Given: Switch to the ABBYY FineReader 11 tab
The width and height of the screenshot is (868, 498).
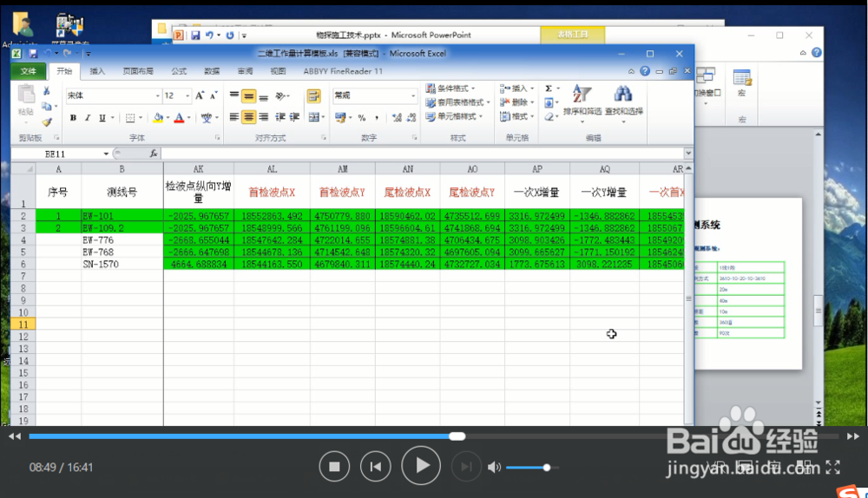Looking at the screenshot, I should click(343, 71).
